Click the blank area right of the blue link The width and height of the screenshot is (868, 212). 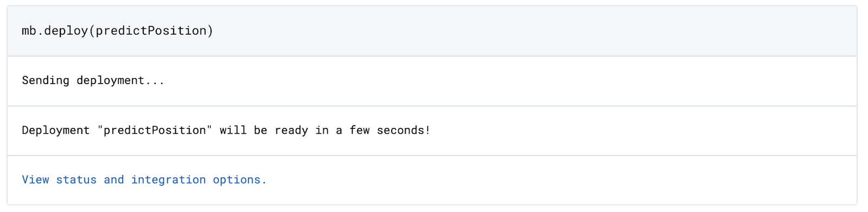click(561, 180)
